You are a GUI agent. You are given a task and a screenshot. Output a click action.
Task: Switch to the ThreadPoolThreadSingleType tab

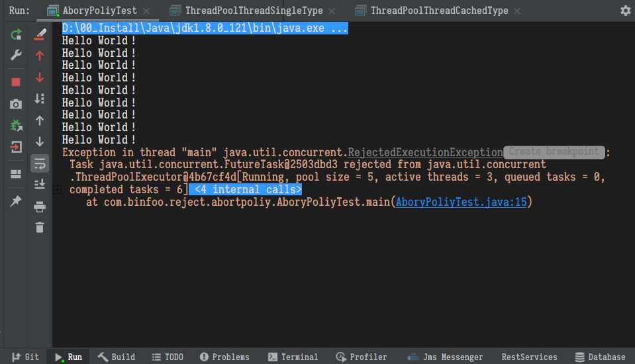254,11
